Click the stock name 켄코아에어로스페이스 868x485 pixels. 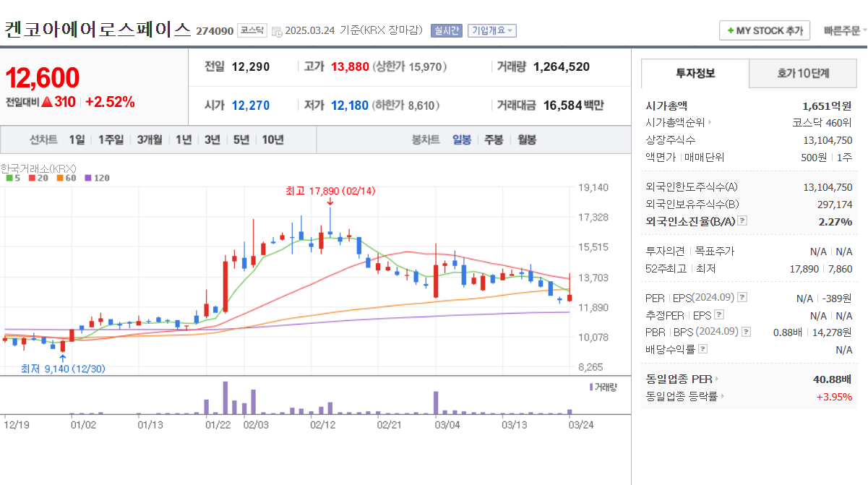click(x=98, y=30)
